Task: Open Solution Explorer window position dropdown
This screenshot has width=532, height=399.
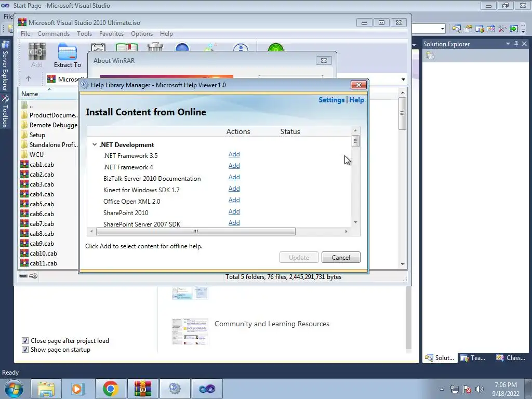Action: 508,44
